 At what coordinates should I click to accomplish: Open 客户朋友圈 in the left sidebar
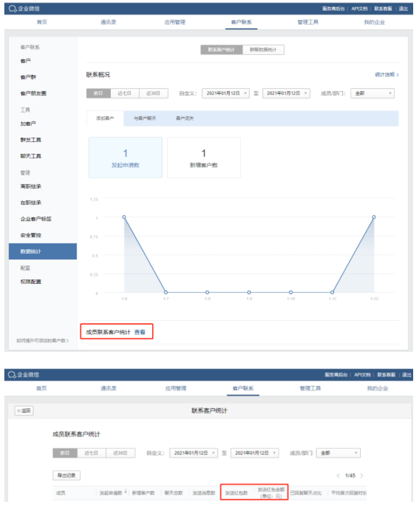[33, 93]
